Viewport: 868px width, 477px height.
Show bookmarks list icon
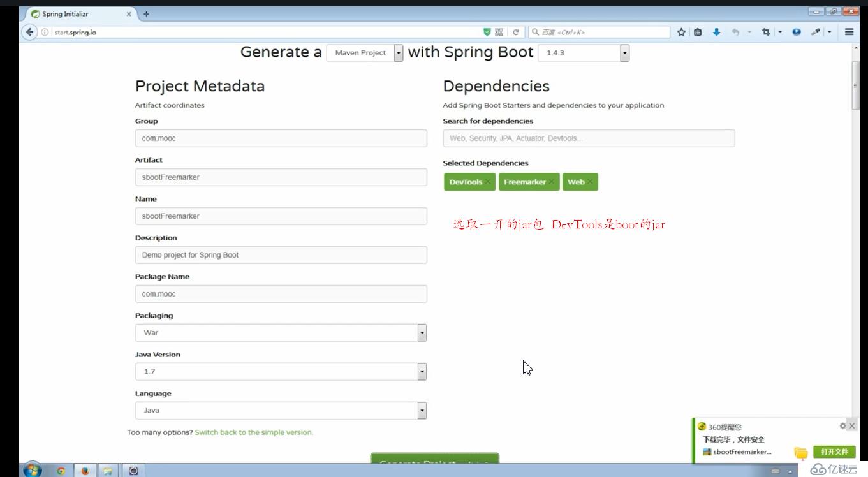698,32
